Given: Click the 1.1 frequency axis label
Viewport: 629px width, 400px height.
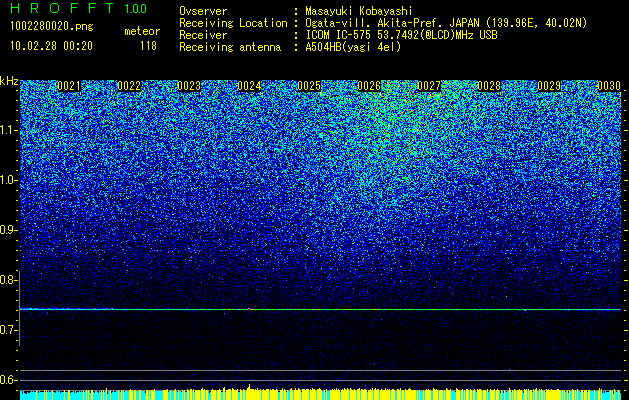Looking at the screenshot, I should [x=8, y=130].
